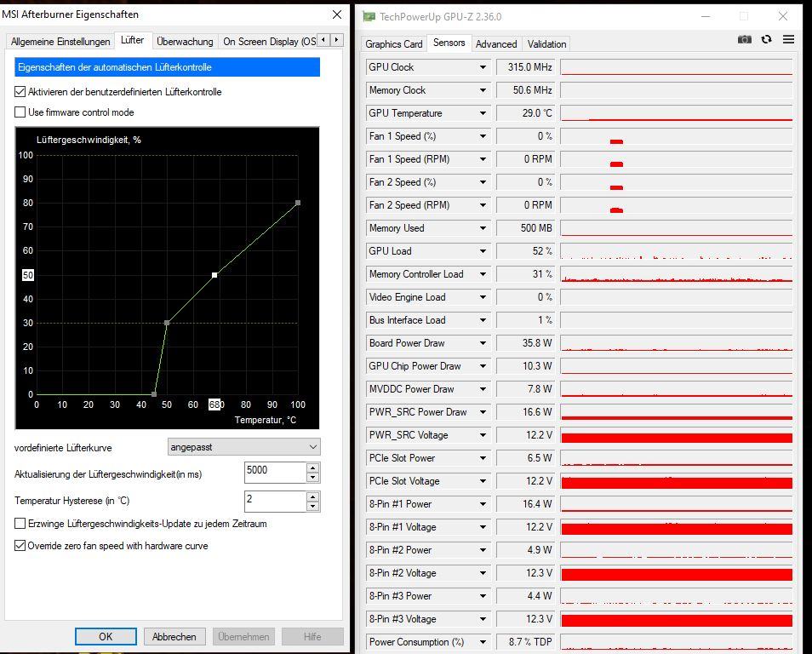Click the Temperatur Hysterese input field
Screen dimensions: 812x654
[x=275, y=501]
